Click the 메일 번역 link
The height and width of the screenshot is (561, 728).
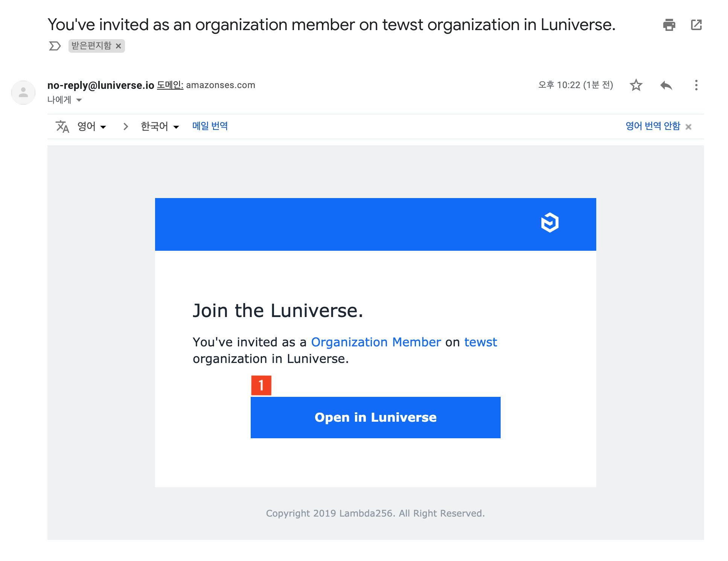210,126
